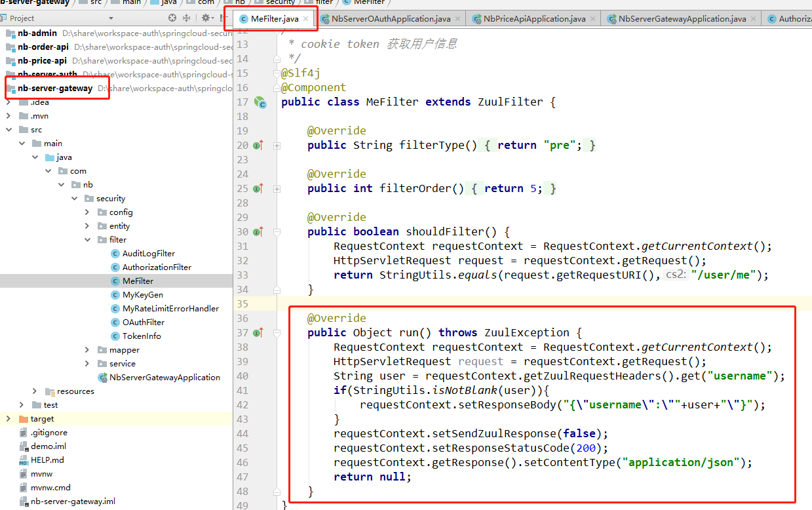The width and height of the screenshot is (812, 510).
Task: Switch to the MeFilter.java editor tab
Action: [x=275, y=19]
